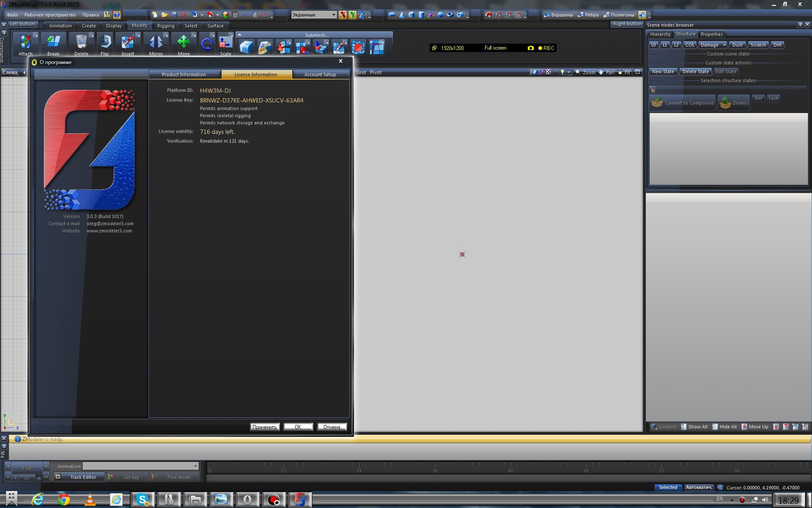The image size is (812, 508).
Task: Open the Animation name dropdown
Action: point(195,466)
